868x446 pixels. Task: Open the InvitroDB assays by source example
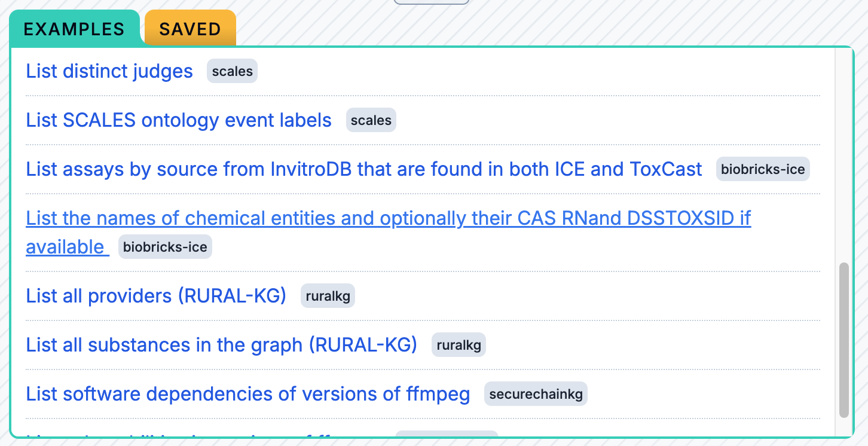tap(363, 169)
